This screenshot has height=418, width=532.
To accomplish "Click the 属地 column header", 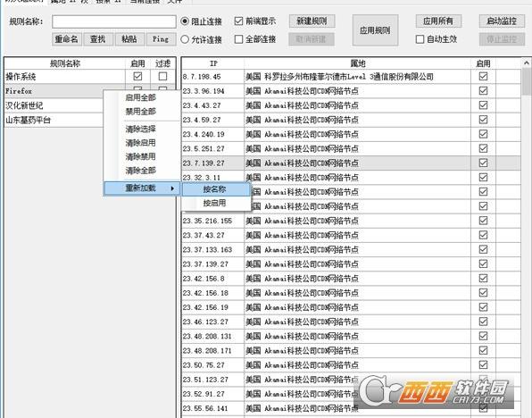I will click(358, 63).
